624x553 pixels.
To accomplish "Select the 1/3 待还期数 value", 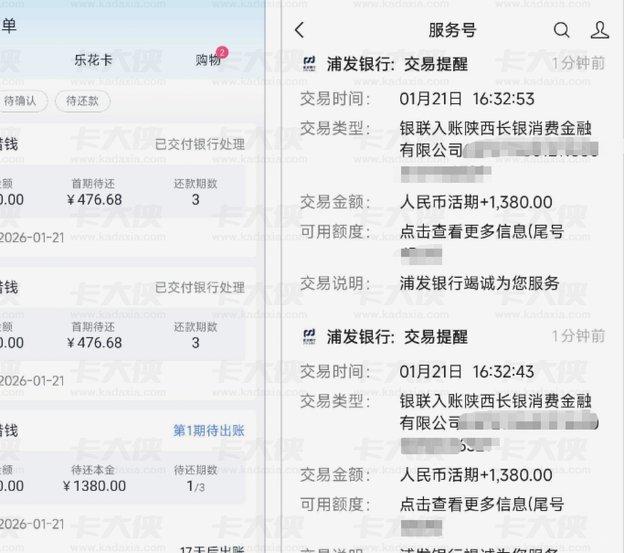I will coord(196,486).
